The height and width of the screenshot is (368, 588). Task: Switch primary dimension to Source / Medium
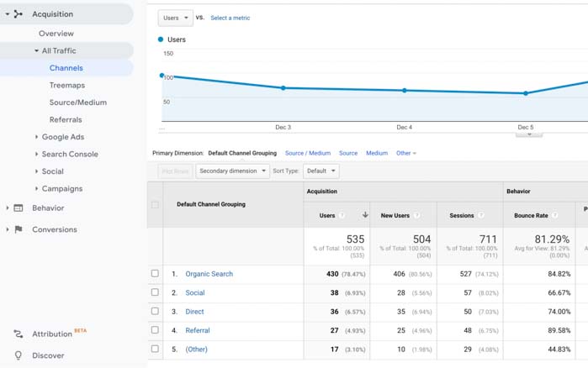pyautogui.click(x=308, y=153)
